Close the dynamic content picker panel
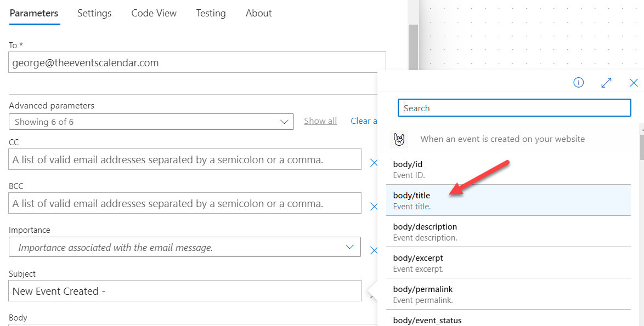Viewport: 644px width, 326px height. click(x=634, y=83)
